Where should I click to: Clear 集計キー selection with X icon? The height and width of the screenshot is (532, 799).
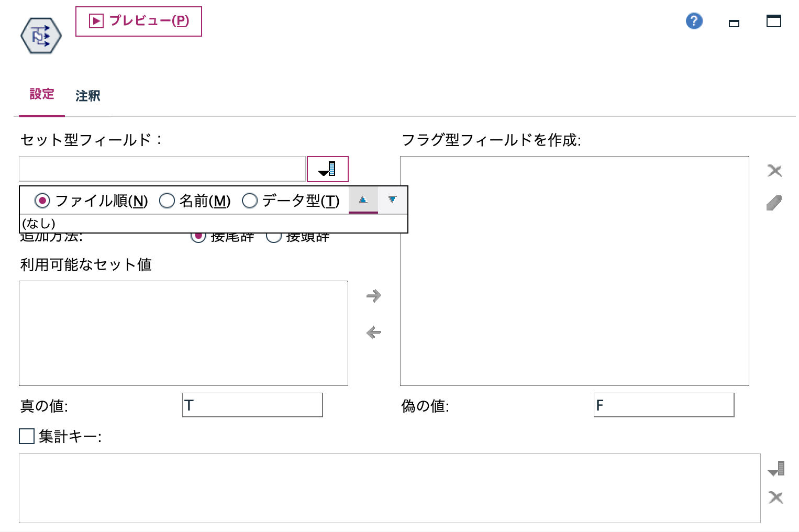(776, 497)
